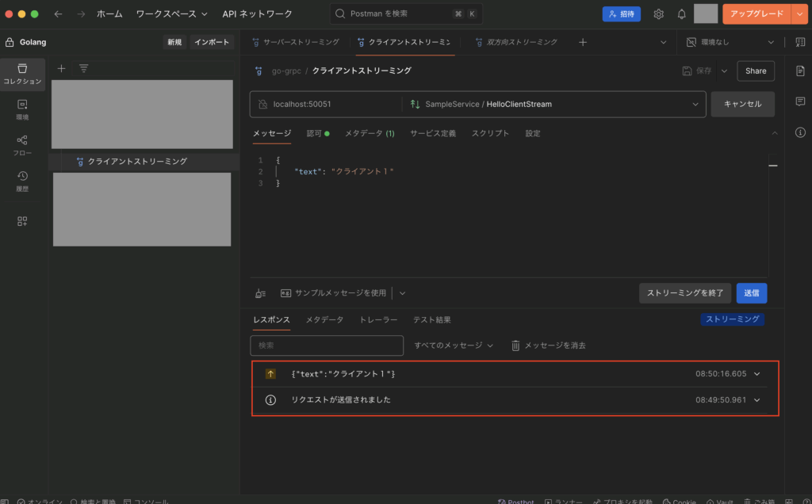Viewport: 812px width, 504px height.
Task: Click the インポート button
Action: tap(211, 43)
